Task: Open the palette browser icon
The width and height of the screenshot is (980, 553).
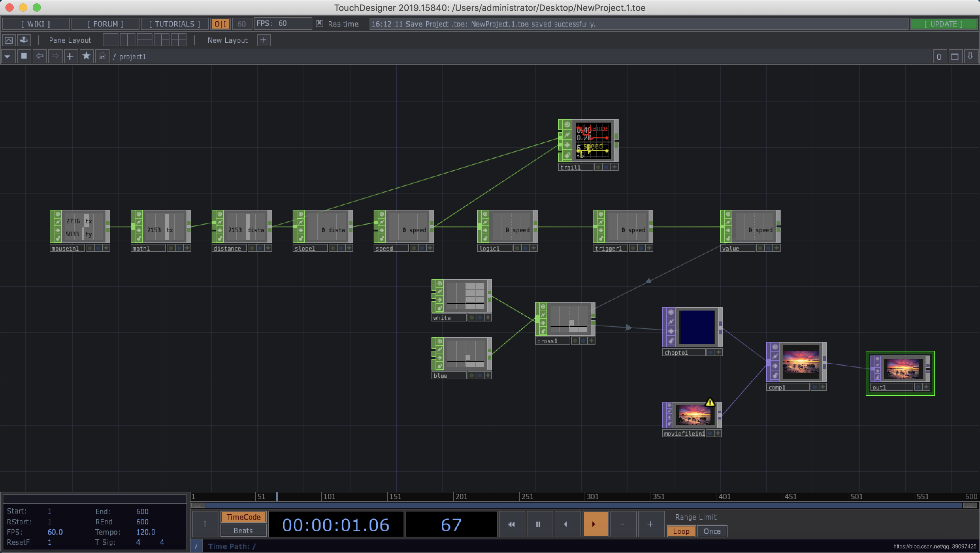Action: 23,40
